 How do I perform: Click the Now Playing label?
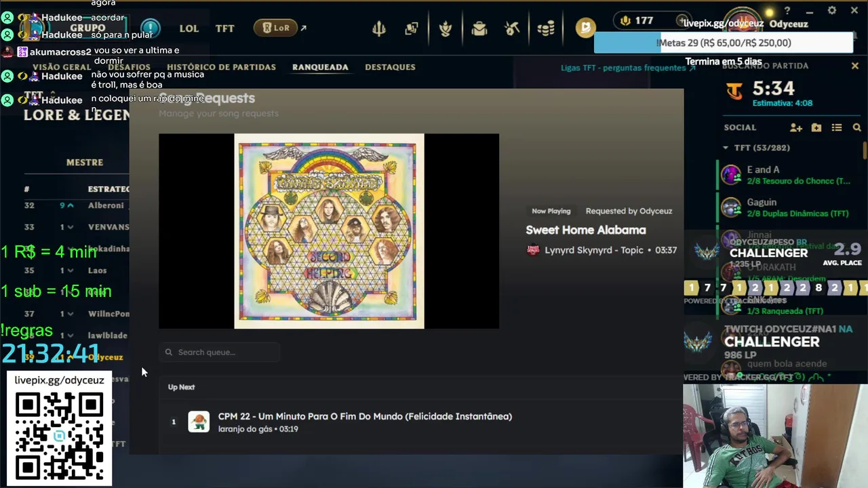click(551, 211)
